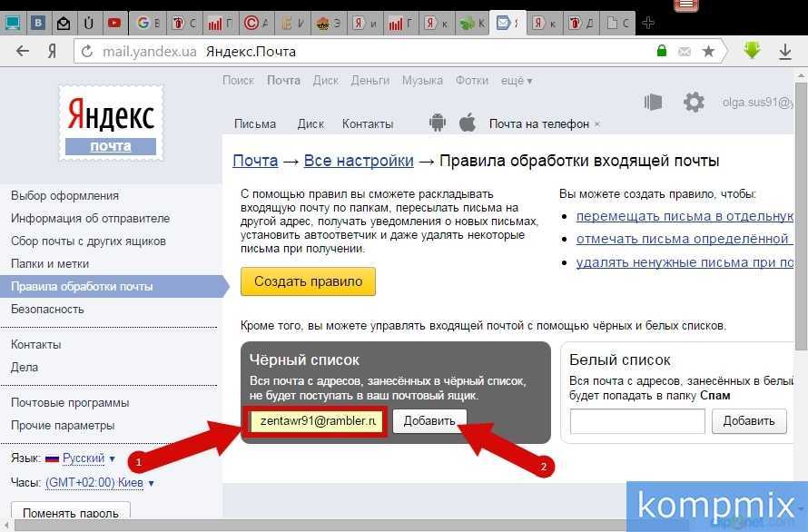The image size is (808, 532).
Task: Bookmark page with the star icon
Action: (708, 52)
